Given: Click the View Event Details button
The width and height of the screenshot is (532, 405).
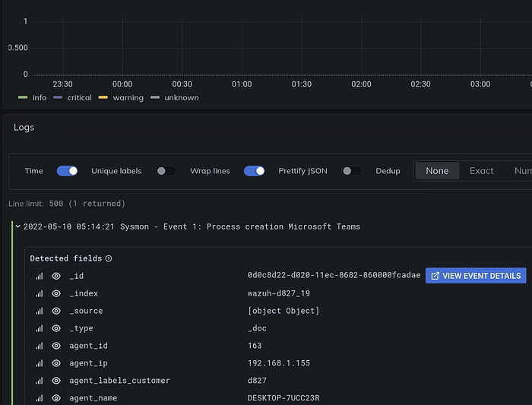Looking at the screenshot, I should coord(476,276).
